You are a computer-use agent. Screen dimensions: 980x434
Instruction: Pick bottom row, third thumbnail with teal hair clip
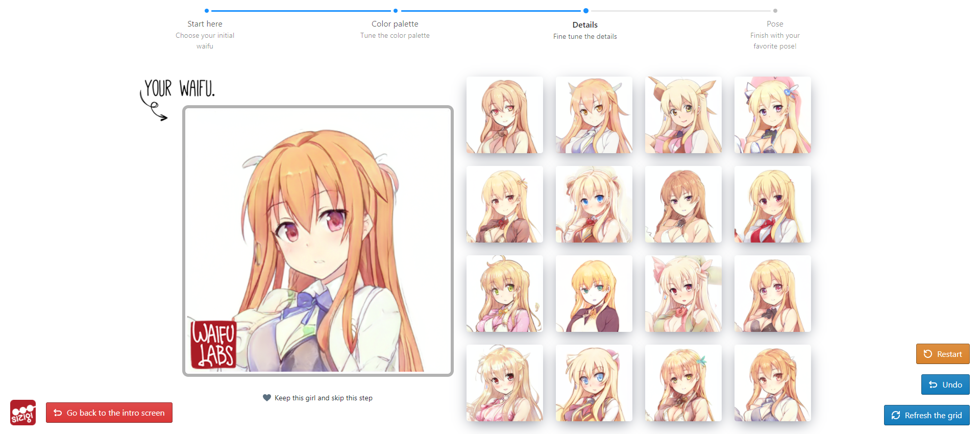[683, 383]
